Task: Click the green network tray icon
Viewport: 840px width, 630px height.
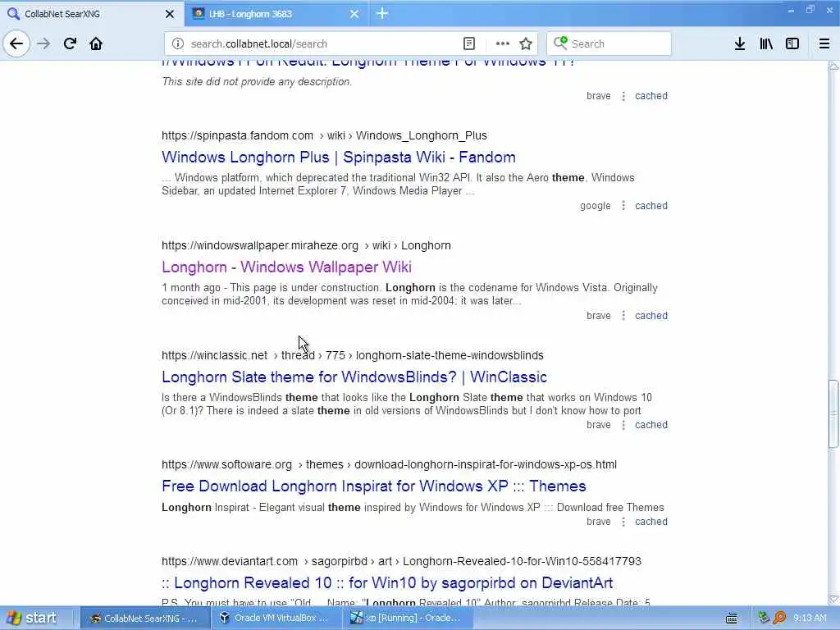Action: pyautogui.click(x=764, y=618)
